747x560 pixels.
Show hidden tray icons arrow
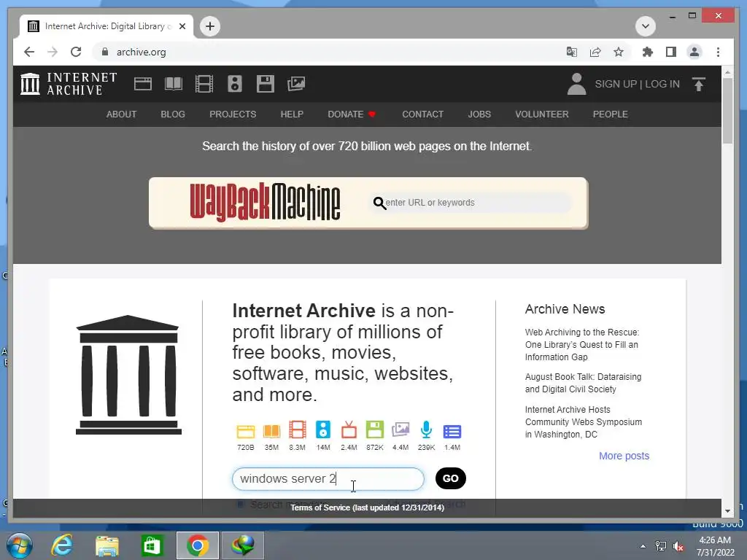tap(643, 546)
